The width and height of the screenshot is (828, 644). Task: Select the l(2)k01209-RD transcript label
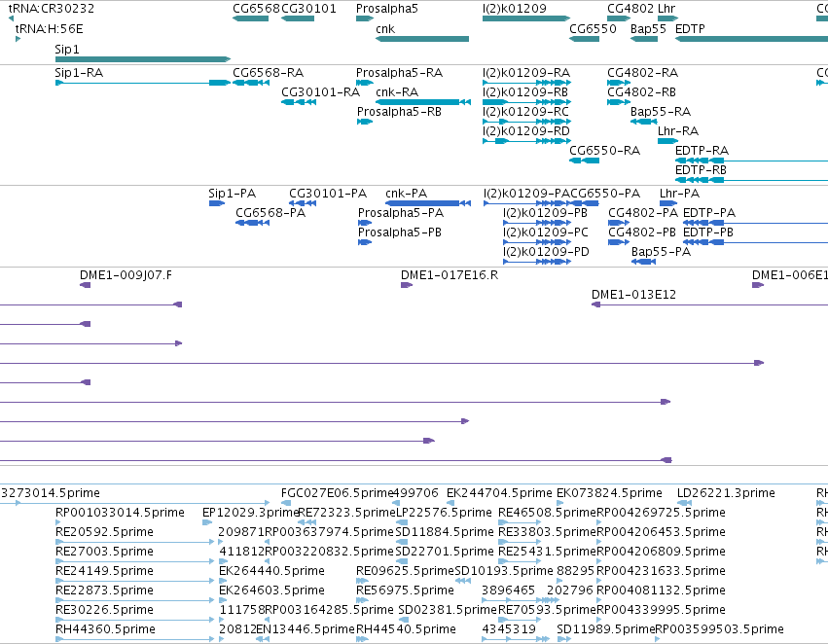coord(526,131)
